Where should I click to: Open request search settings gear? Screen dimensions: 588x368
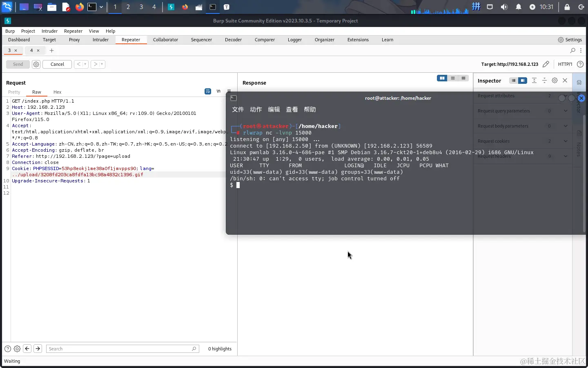coord(17,349)
